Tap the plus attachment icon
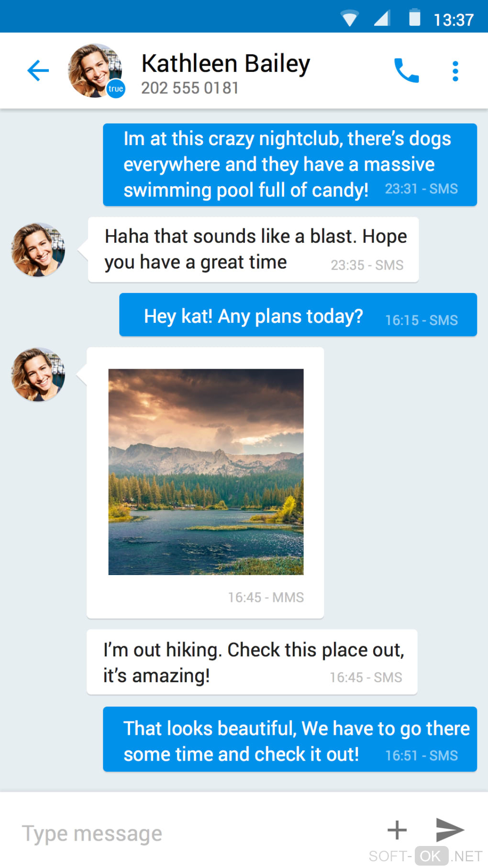The width and height of the screenshot is (488, 868). [x=397, y=830]
